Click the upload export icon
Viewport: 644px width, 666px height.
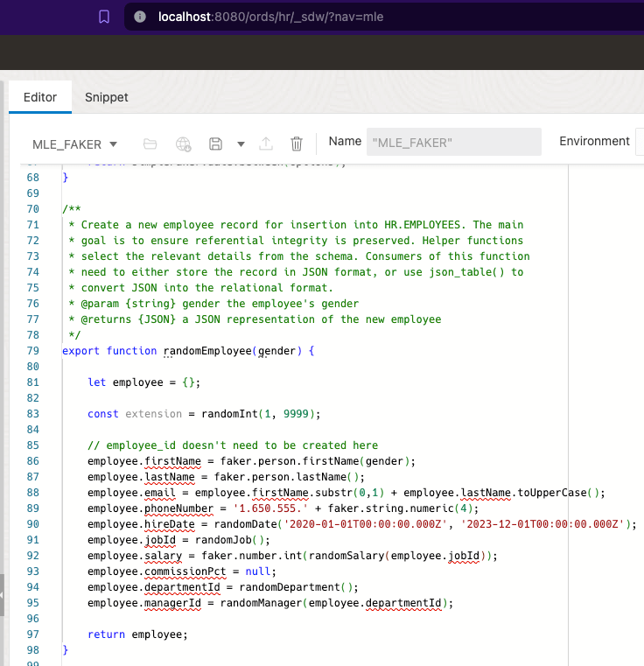[267, 144]
